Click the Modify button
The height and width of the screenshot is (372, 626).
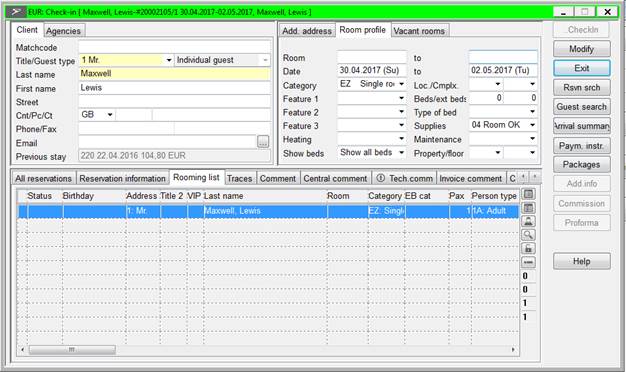(582, 49)
